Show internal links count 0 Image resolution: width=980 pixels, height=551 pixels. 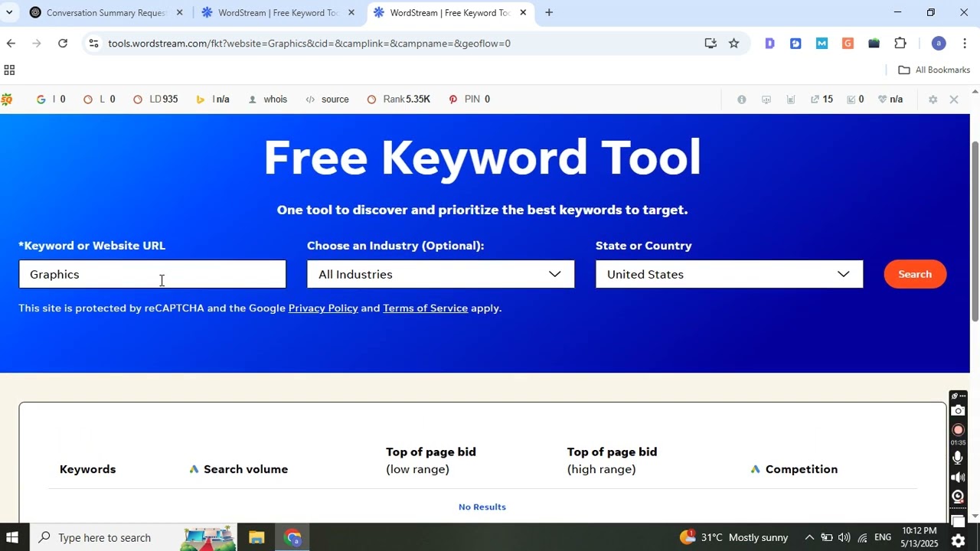point(855,99)
